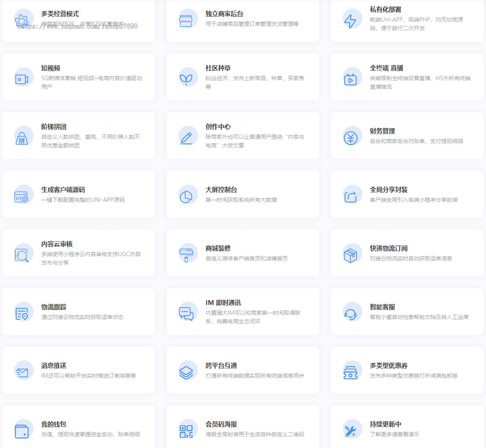The width and height of the screenshot is (486, 448).
Task: Click the headset icon for 智能客服
Action: click(350, 314)
